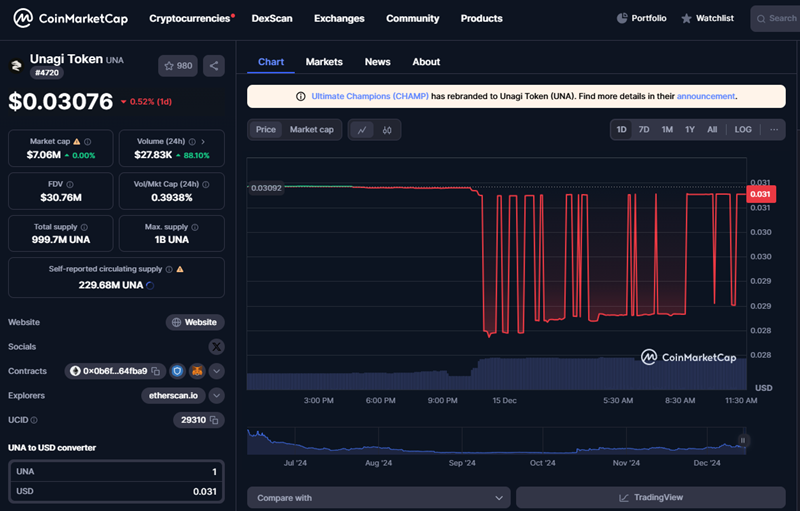The height and width of the screenshot is (511, 800).
Task: Click the USD converter amount field
Action: 116,492
